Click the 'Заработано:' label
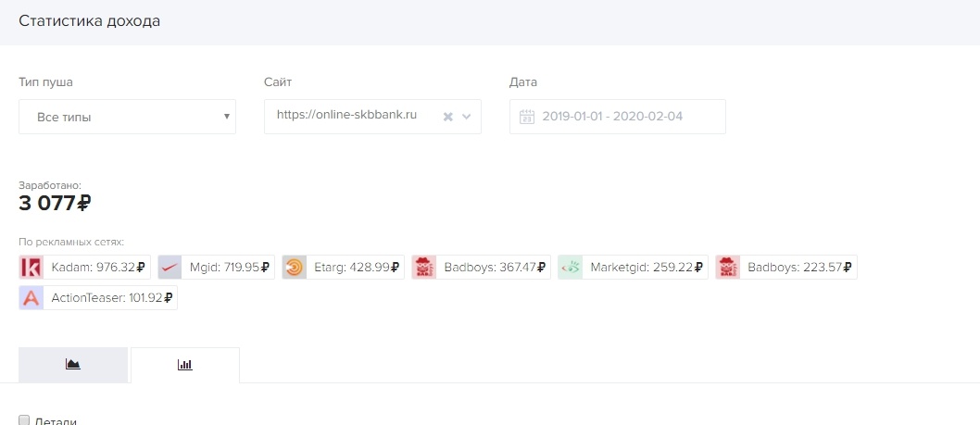The width and height of the screenshot is (980, 425). point(50,185)
